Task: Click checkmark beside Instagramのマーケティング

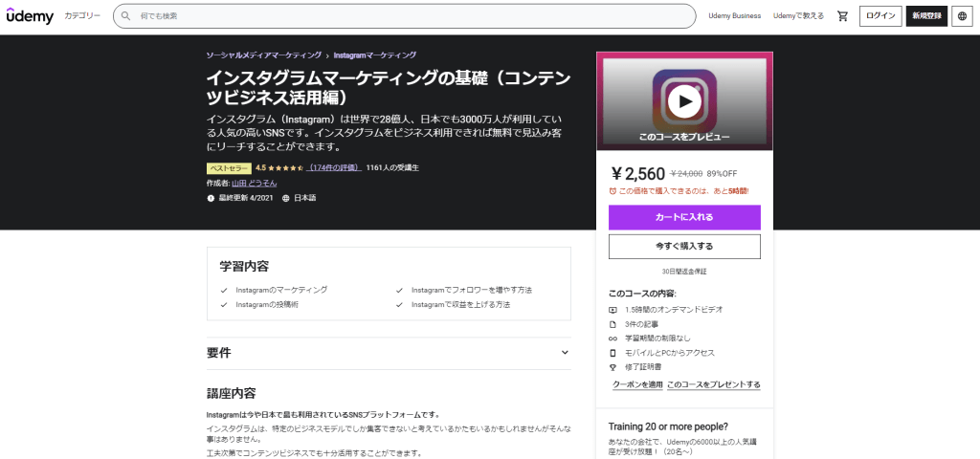Action: [224, 291]
